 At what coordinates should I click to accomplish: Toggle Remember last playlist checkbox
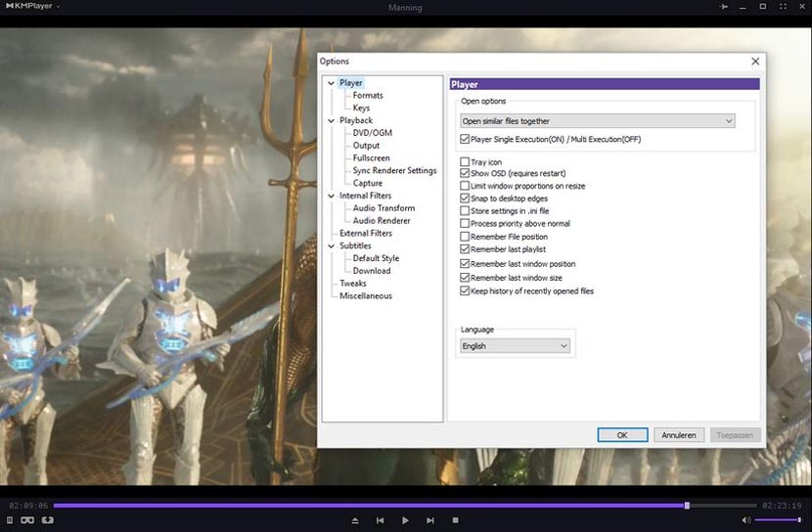click(x=465, y=250)
